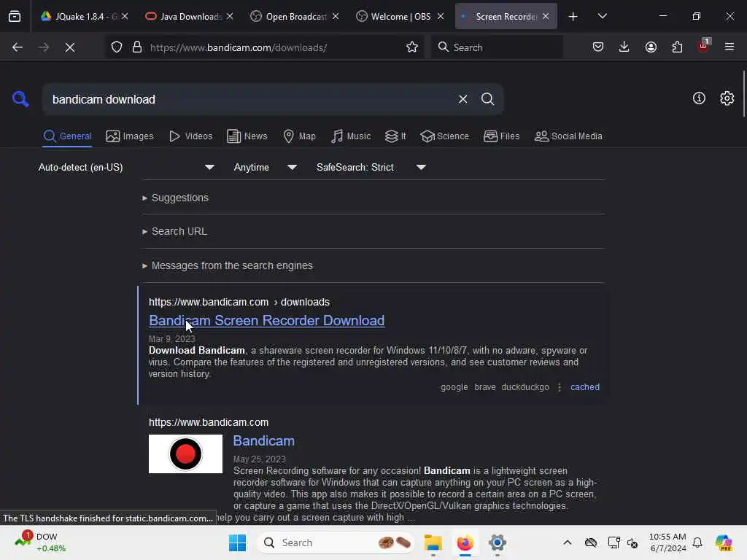This screenshot has width=747, height=560.
Task: Select General search category
Action: click(67, 136)
